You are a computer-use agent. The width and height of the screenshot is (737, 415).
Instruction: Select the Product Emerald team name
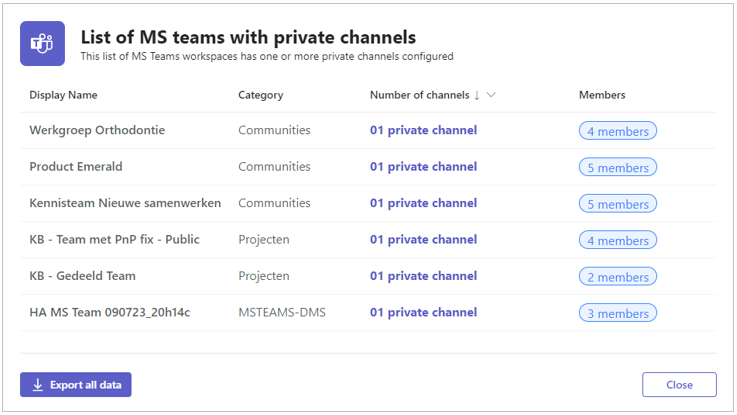pos(76,167)
